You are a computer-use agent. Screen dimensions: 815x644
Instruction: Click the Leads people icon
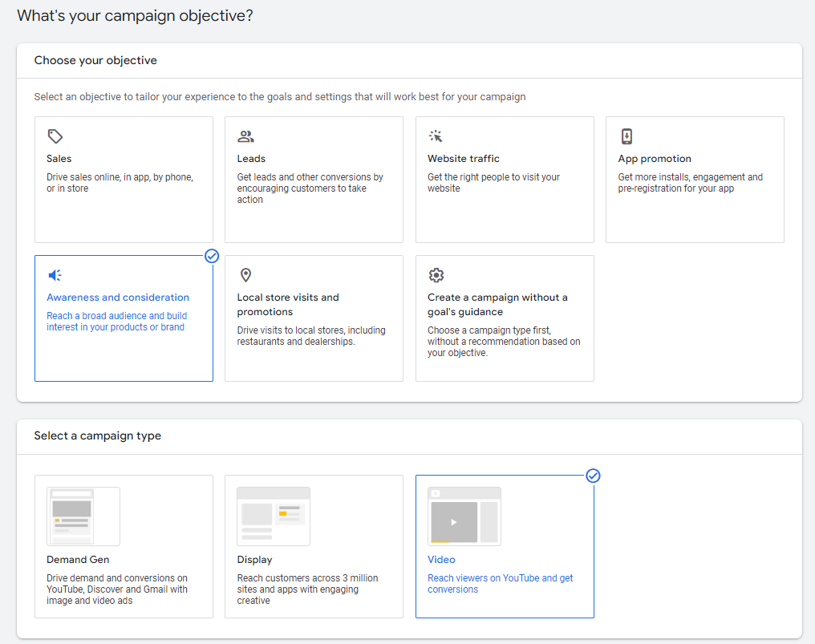pos(245,136)
